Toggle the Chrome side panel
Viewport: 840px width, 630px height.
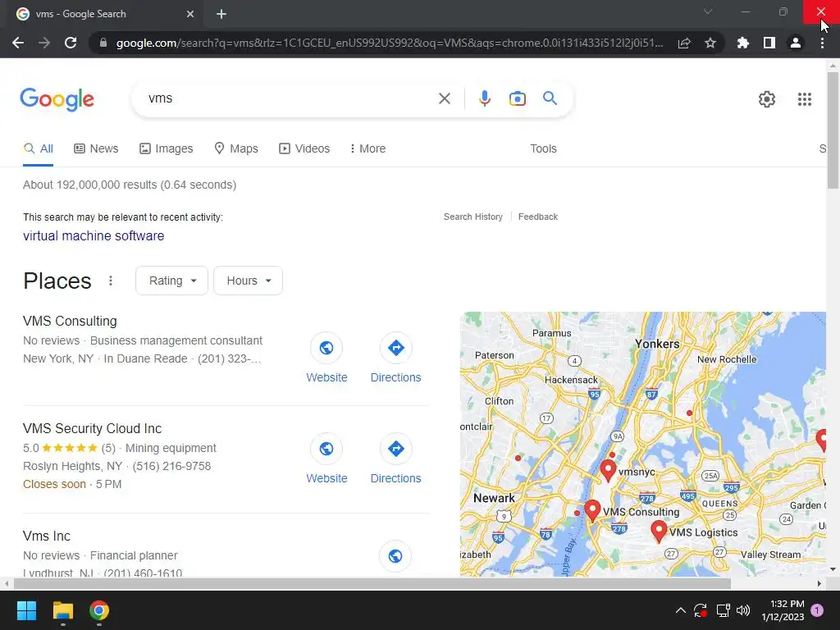pos(769,43)
